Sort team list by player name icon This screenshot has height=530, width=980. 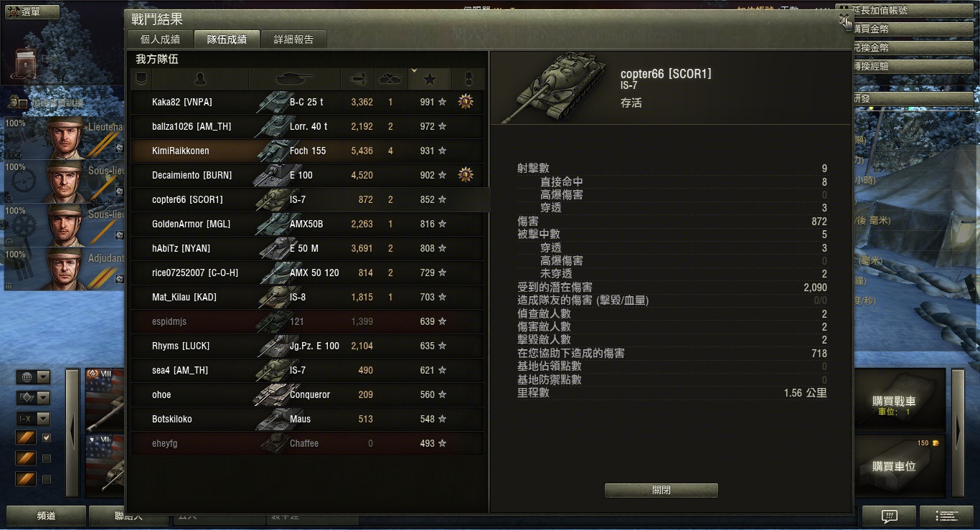[x=200, y=78]
